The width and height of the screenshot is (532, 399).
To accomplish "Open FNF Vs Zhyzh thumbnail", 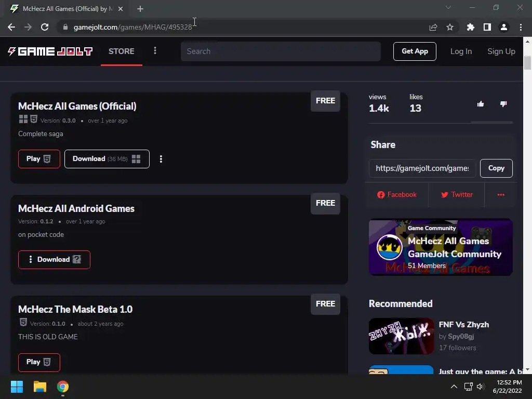I will (401, 336).
